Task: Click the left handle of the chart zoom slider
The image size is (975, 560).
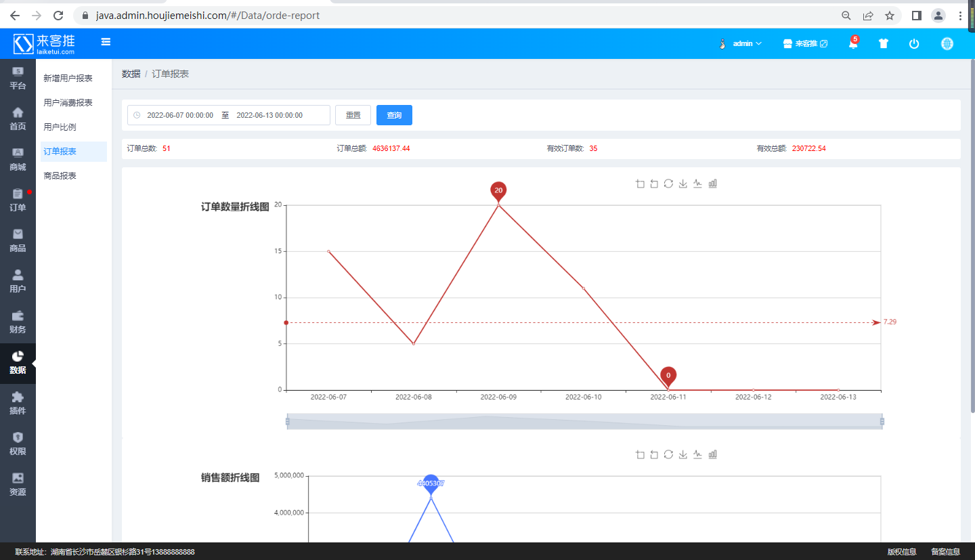Action: tap(287, 421)
